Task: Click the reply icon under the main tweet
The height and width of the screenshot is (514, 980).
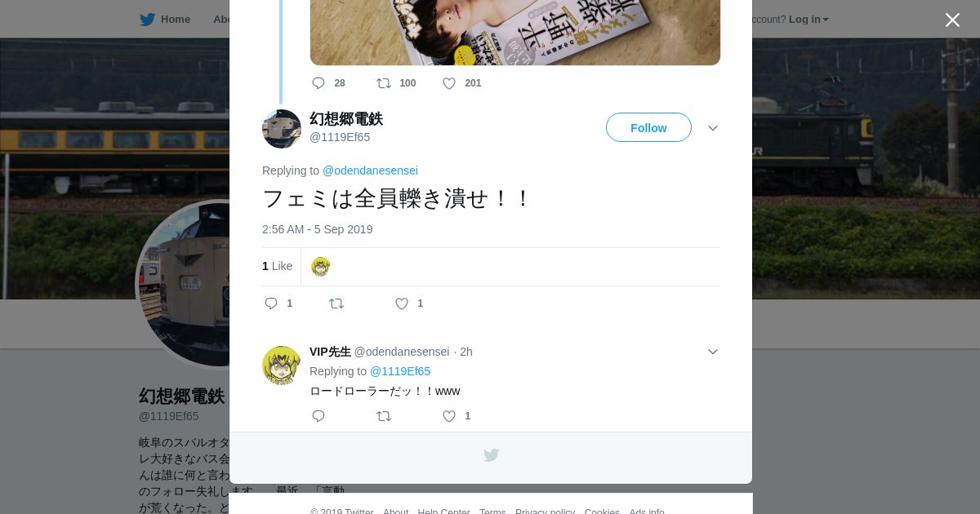Action: point(271,304)
